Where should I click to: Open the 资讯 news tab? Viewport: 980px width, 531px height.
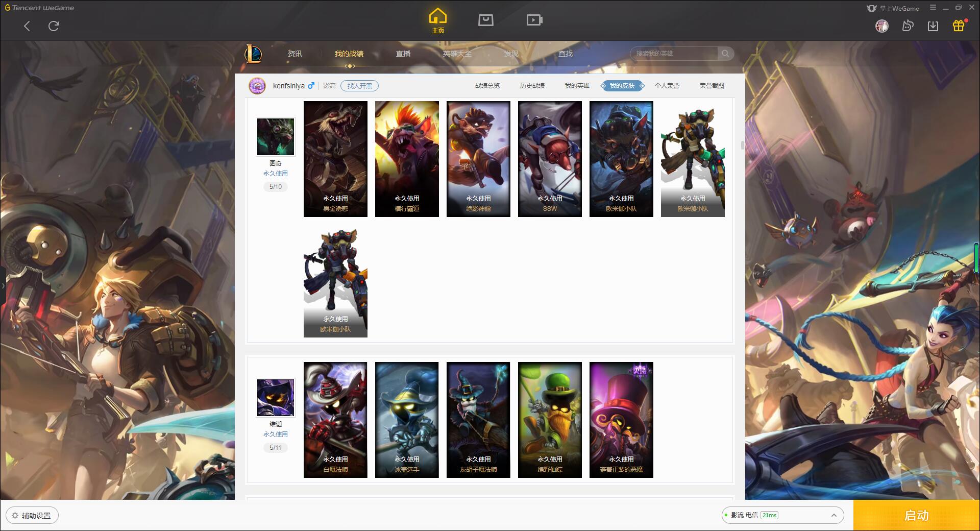(x=295, y=54)
